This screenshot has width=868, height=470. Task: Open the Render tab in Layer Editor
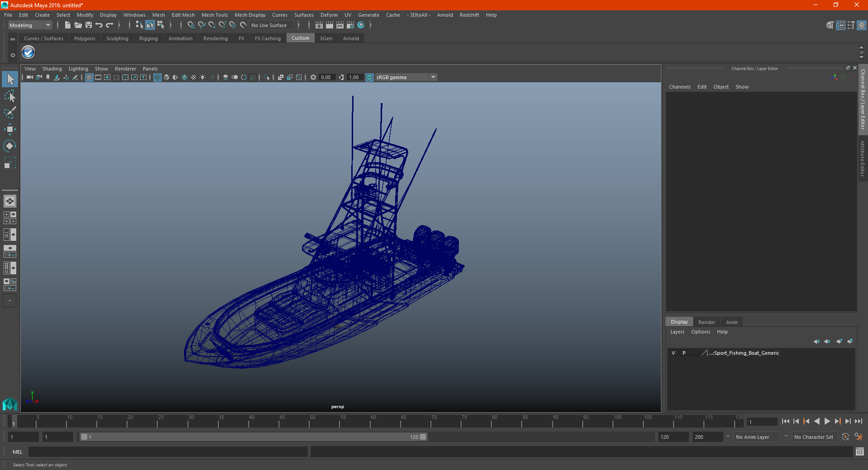click(x=707, y=322)
